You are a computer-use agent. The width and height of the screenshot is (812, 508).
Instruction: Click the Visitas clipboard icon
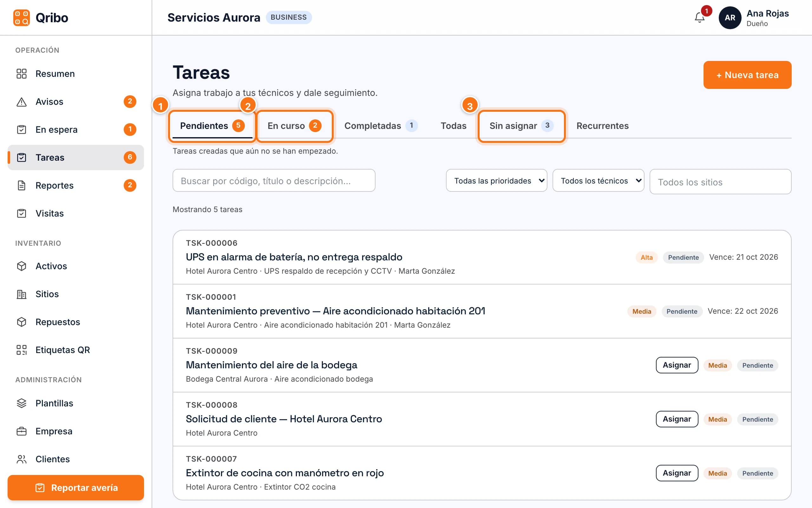tap(22, 213)
